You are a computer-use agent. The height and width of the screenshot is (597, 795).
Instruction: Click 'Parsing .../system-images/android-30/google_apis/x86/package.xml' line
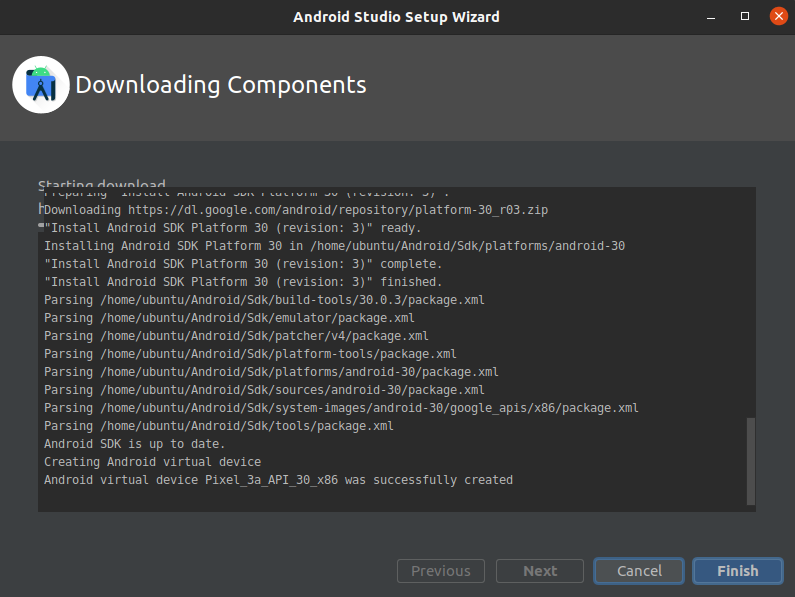tap(341, 408)
